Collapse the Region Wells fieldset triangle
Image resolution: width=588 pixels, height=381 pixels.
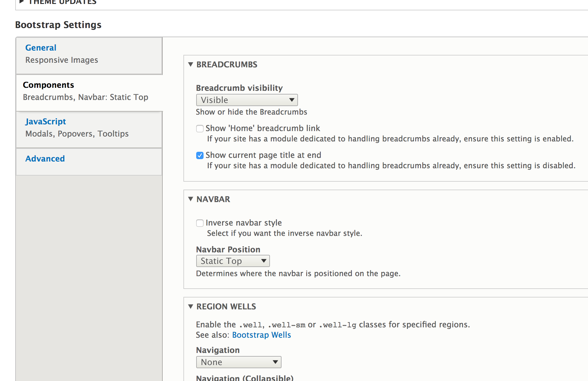191,306
